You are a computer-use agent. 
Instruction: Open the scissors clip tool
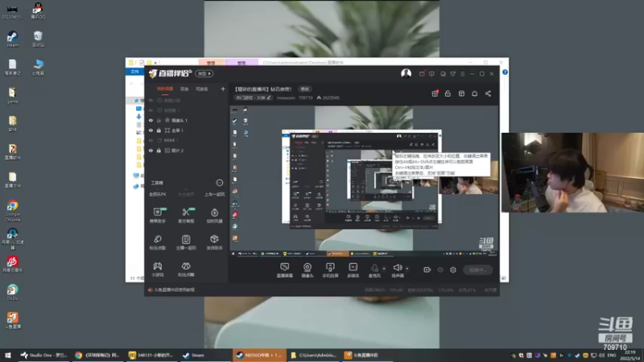coord(186,215)
